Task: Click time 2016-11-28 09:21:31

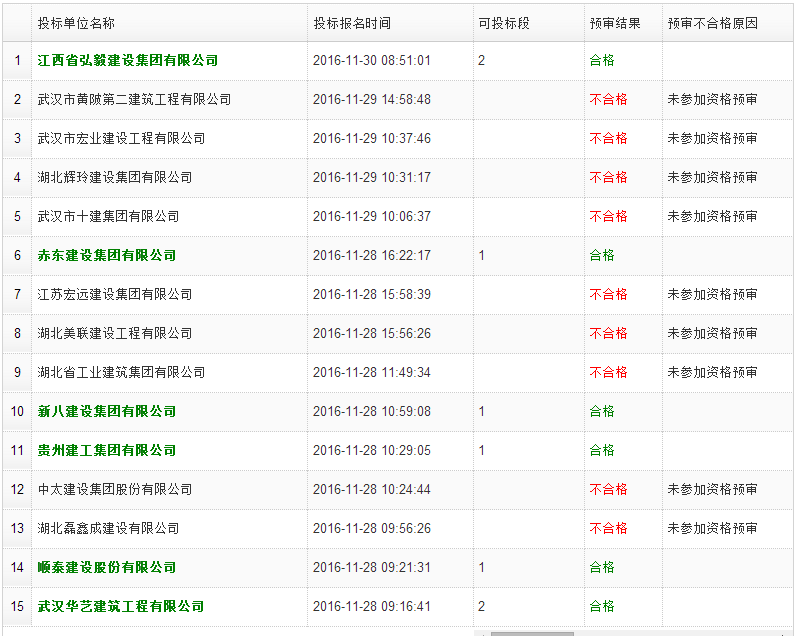Action: point(372,568)
